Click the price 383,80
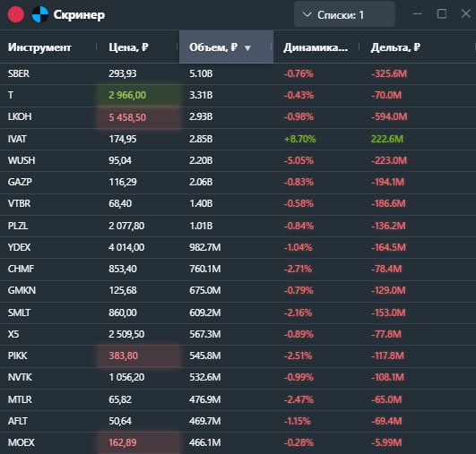 pos(123,355)
